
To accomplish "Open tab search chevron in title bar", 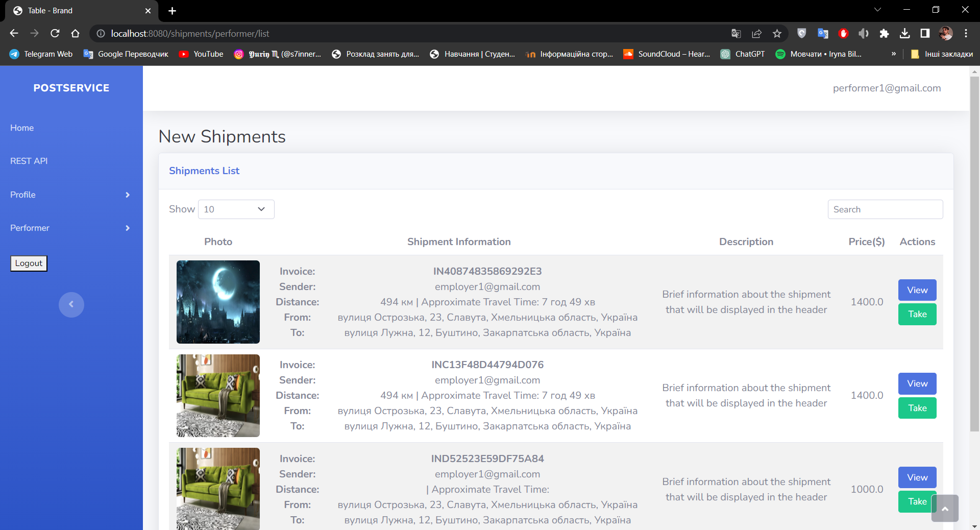I will click(877, 10).
